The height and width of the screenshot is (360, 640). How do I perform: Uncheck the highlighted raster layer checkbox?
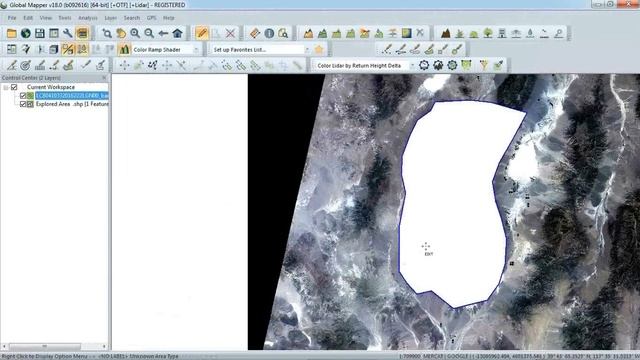click(x=23, y=96)
